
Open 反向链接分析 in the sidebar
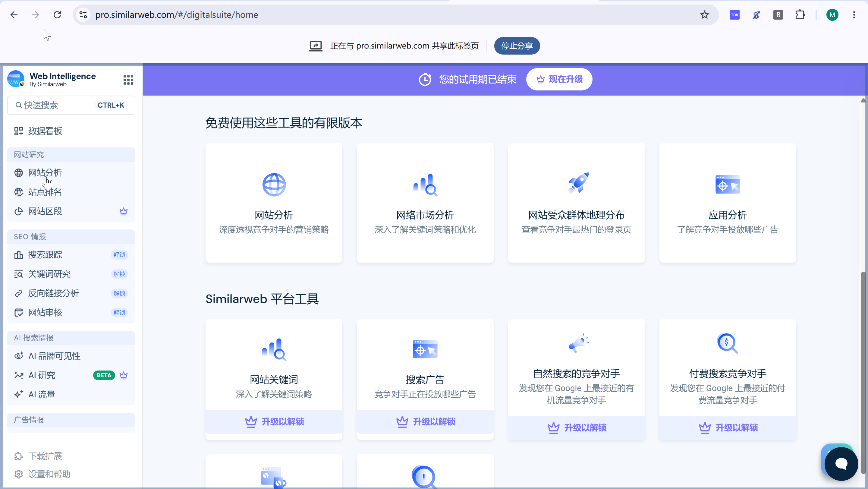tap(71, 293)
